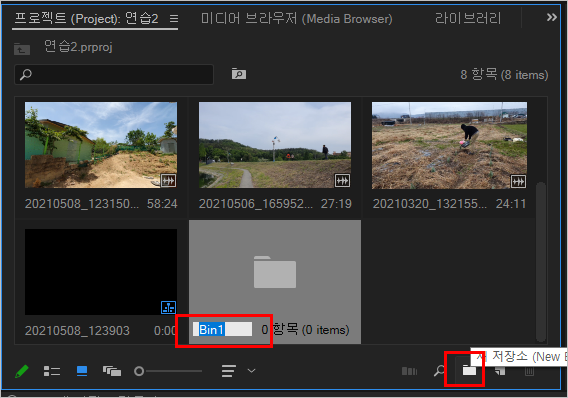
Task: Switch to Icon view
Action: (x=82, y=371)
